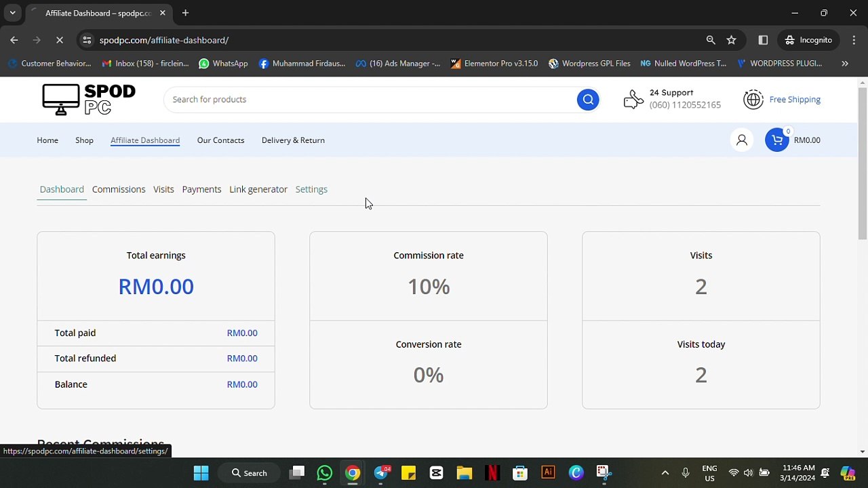Open the ENG US language switcher
The width and height of the screenshot is (868, 488).
coord(709,472)
